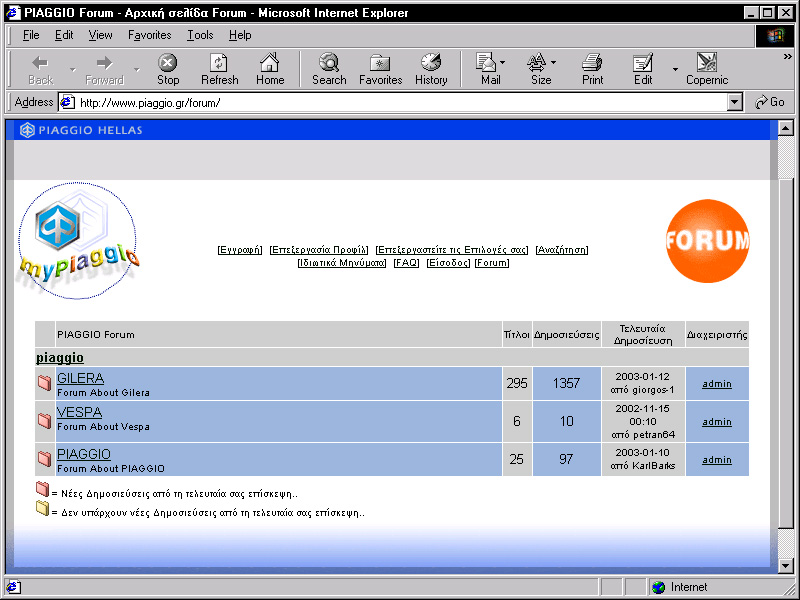Click the Piaggio Hellas header logo
The height and width of the screenshot is (600, 800).
coord(81,130)
